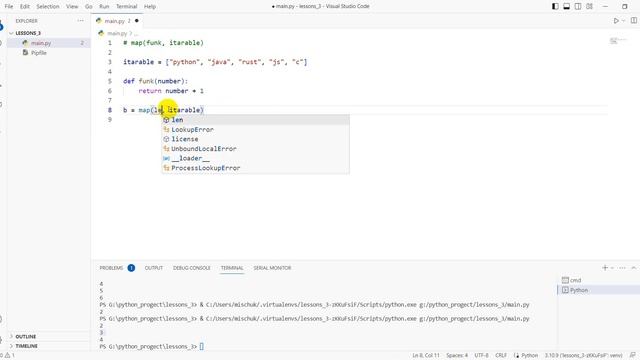
Task: Open new terminal profile dropdown arrow
Action: (612, 268)
